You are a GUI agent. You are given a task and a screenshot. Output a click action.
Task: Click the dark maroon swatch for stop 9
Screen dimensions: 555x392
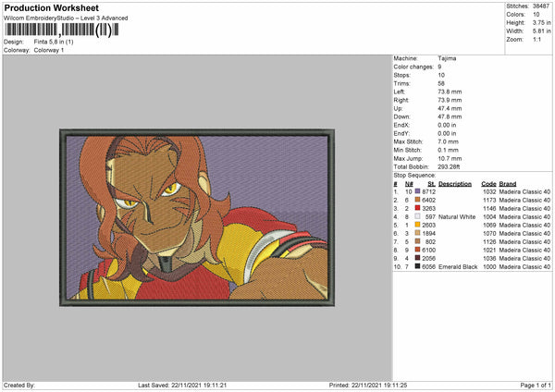coord(417,258)
